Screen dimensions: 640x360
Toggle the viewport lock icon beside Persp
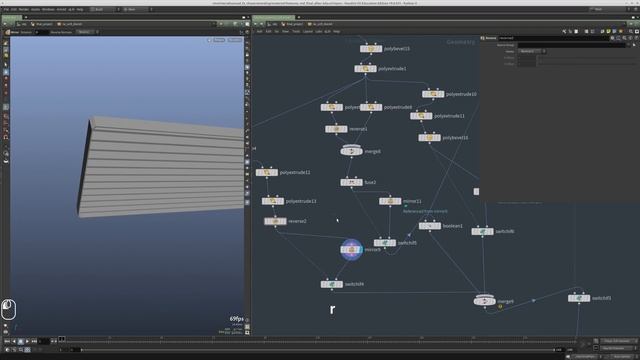pyautogui.click(x=209, y=40)
